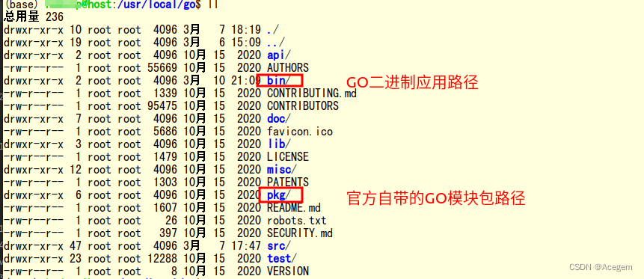Click permissions drwxr-xr-x of api/ row
Image resolution: width=644 pixels, height=279 pixels.
pyautogui.click(x=33, y=55)
